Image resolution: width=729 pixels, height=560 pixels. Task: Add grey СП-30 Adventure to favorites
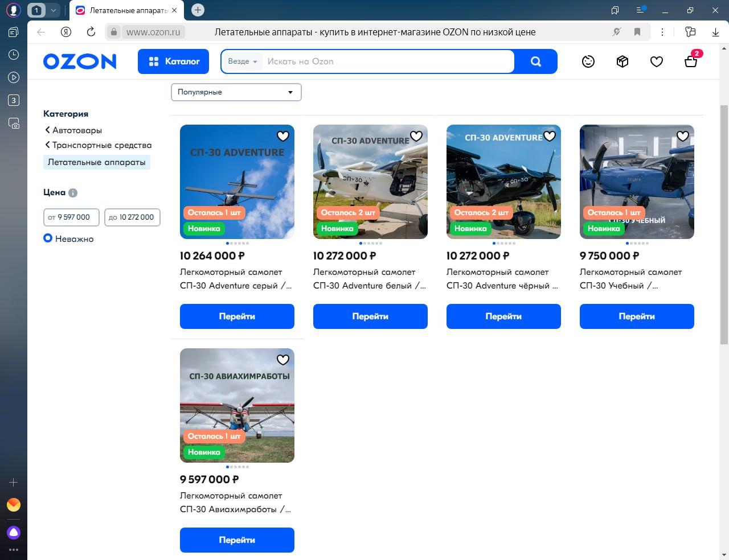pos(283,136)
